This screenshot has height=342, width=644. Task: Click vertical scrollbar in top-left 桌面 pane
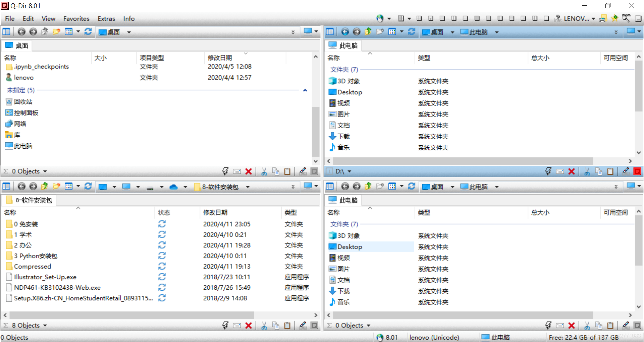pyautogui.click(x=315, y=132)
